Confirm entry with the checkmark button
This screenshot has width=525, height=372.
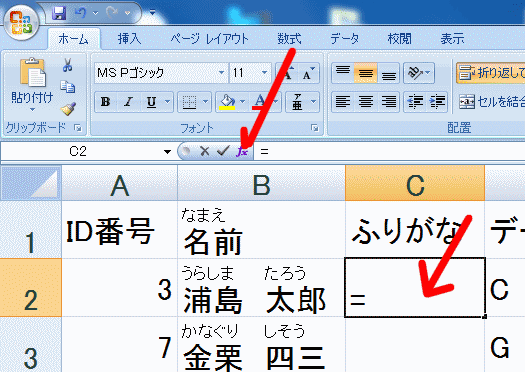(x=223, y=151)
